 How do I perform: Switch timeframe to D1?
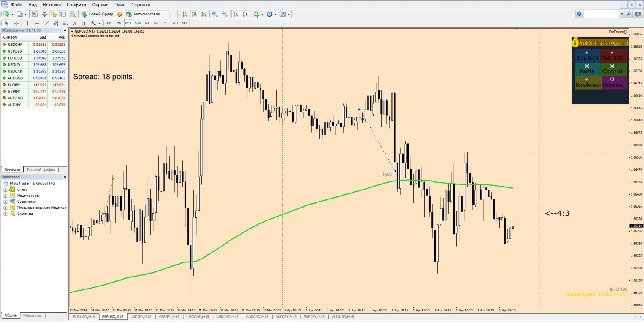166,23
